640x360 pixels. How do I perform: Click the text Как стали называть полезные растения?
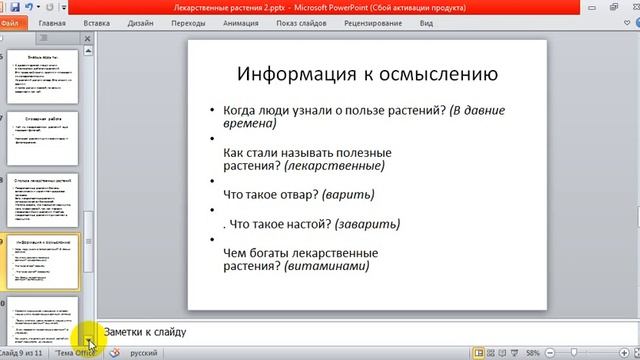(307, 159)
